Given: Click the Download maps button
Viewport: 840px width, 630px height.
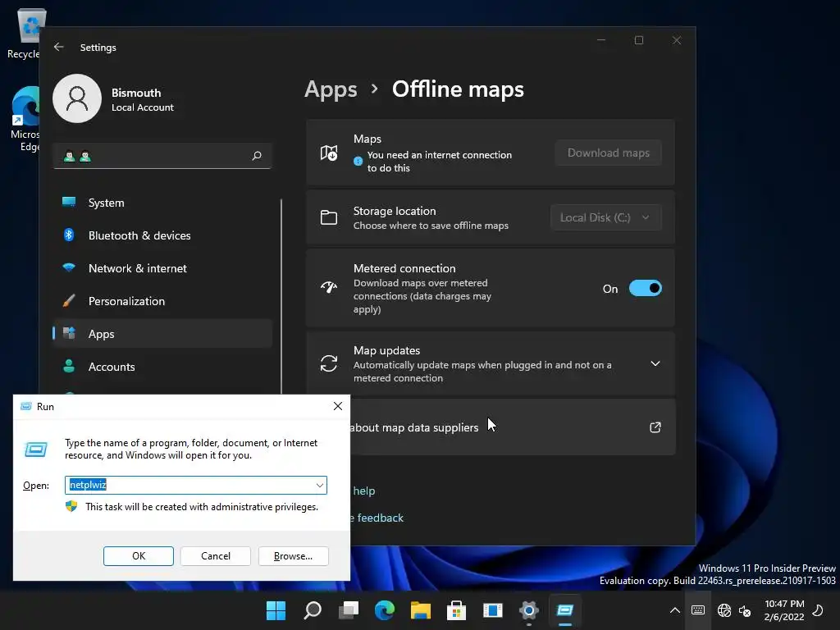Looking at the screenshot, I should coord(608,153).
